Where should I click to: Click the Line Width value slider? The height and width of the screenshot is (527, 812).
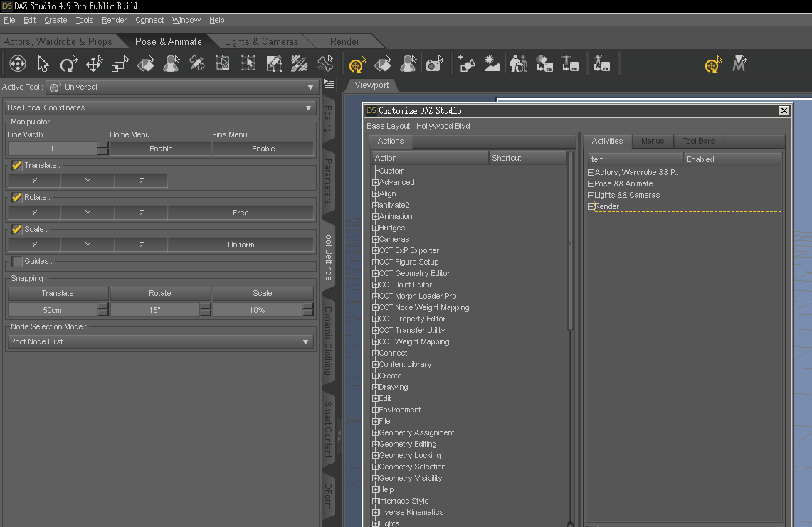coord(52,149)
